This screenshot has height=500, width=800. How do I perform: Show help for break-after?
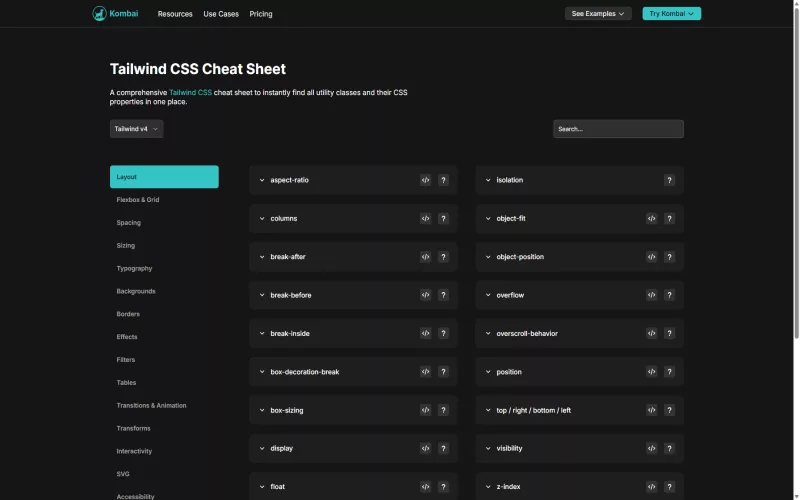click(x=443, y=257)
